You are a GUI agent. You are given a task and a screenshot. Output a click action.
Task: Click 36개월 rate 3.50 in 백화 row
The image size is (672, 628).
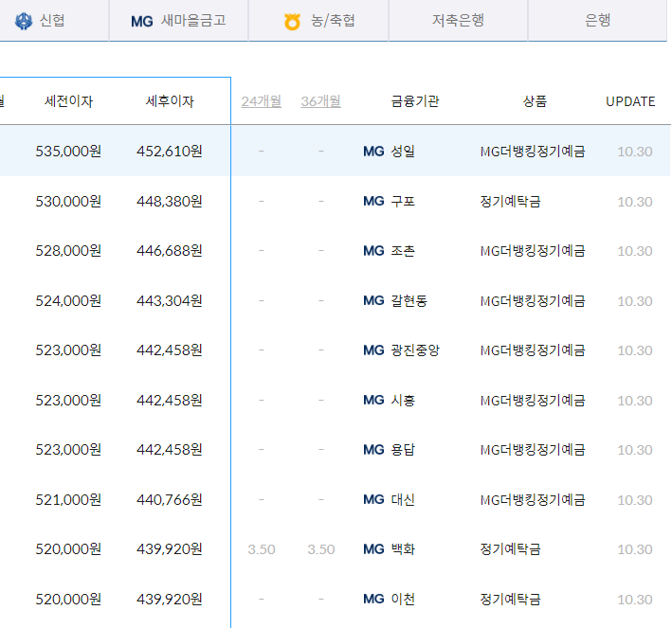click(x=320, y=549)
